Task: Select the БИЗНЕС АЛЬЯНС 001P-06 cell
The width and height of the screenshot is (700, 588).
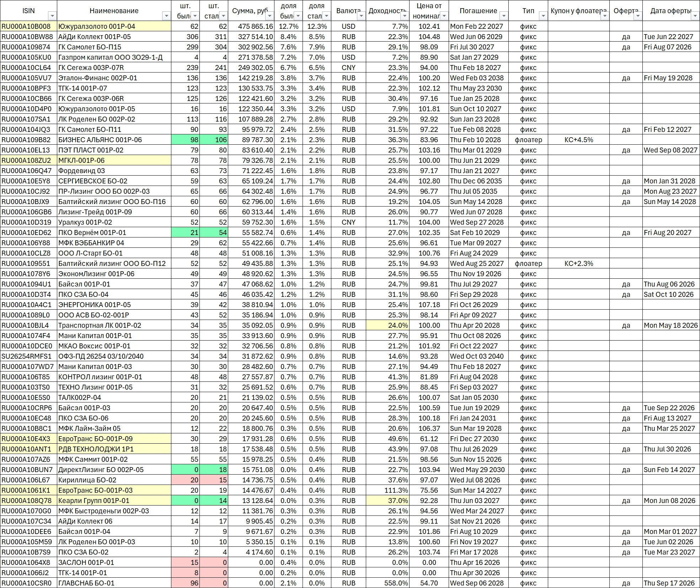Action: 114,140
